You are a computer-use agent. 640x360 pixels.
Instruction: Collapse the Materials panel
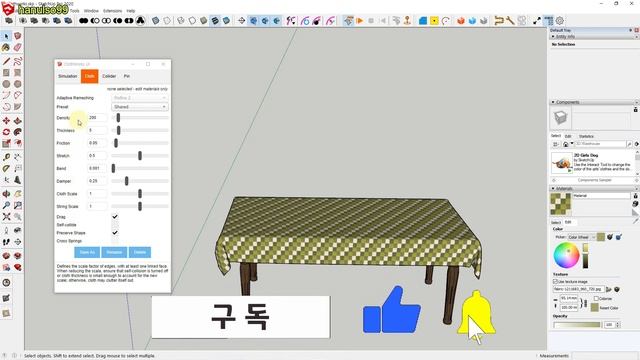tap(553, 189)
